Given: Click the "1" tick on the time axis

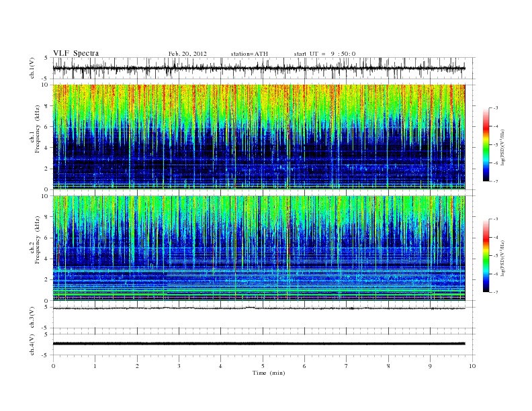Looking at the screenshot, I should [x=95, y=366].
